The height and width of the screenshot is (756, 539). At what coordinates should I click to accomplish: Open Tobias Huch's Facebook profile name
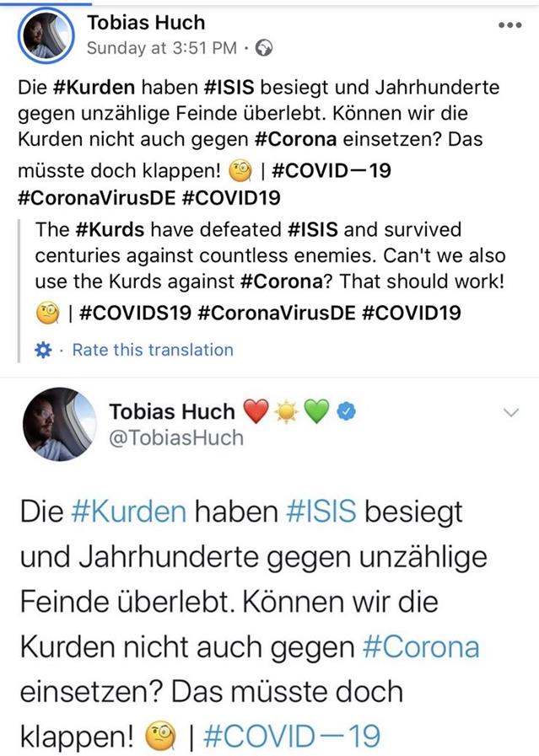pyautogui.click(x=146, y=23)
